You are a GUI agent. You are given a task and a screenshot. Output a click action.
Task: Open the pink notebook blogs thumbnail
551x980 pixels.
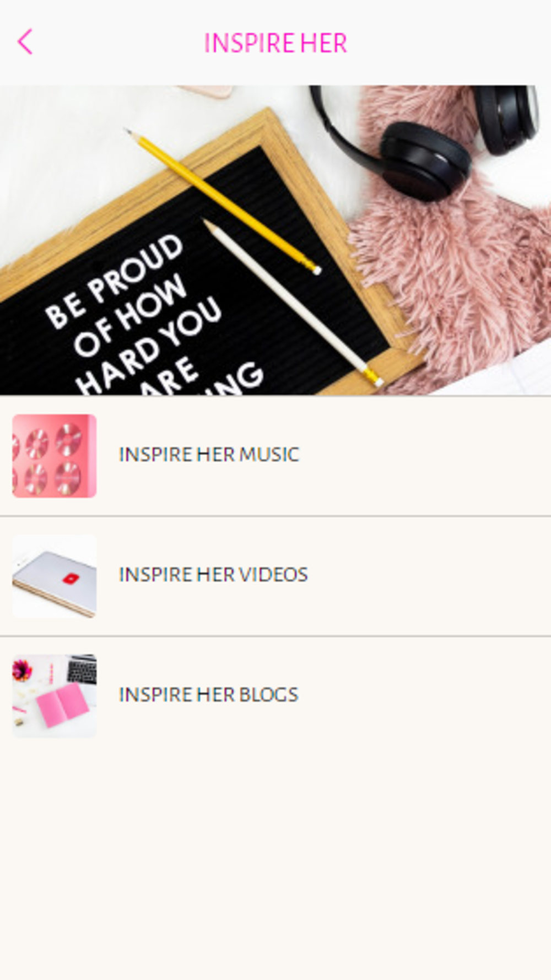click(55, 696)
